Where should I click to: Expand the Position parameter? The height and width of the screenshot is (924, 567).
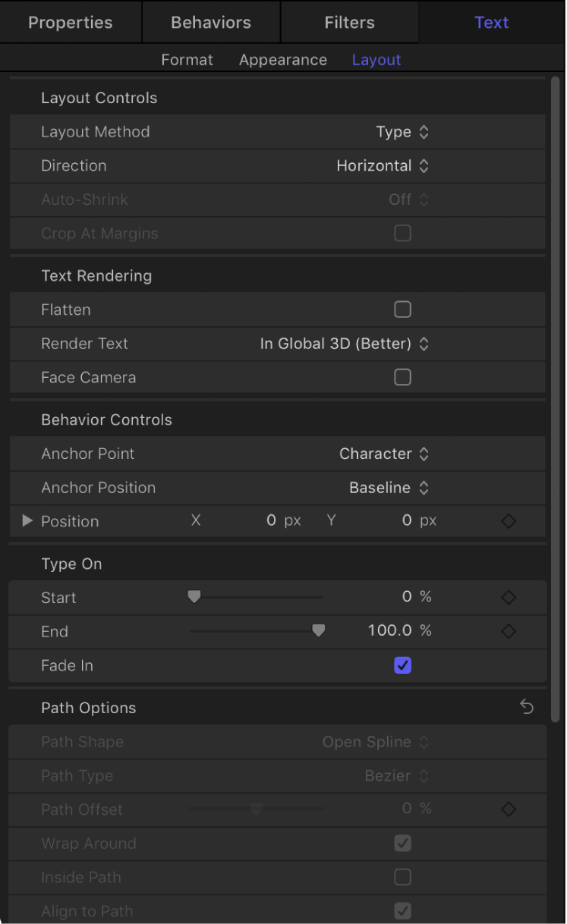point(27,521)
